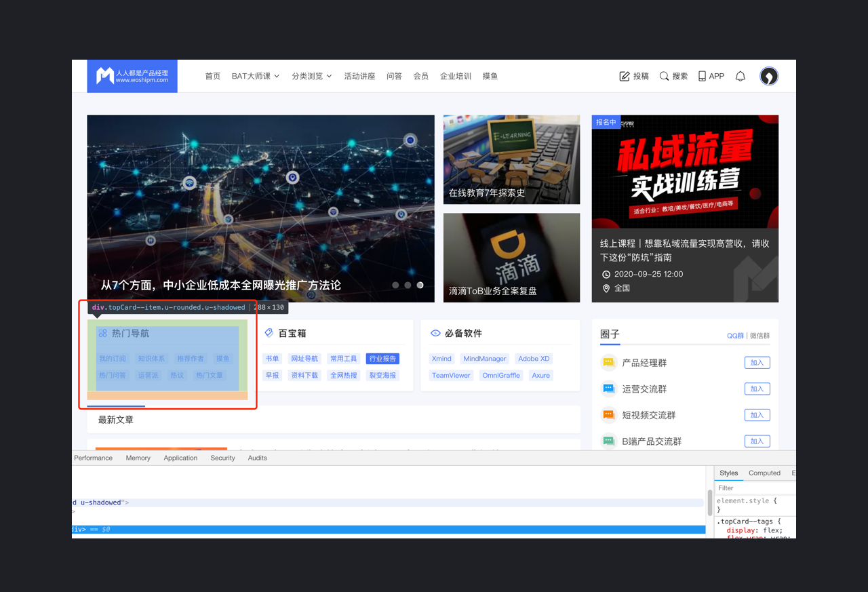This screenshot has height=592, width=868.
Task: Click the 运营交流群 blue chat icon
Action: point(608,389)
